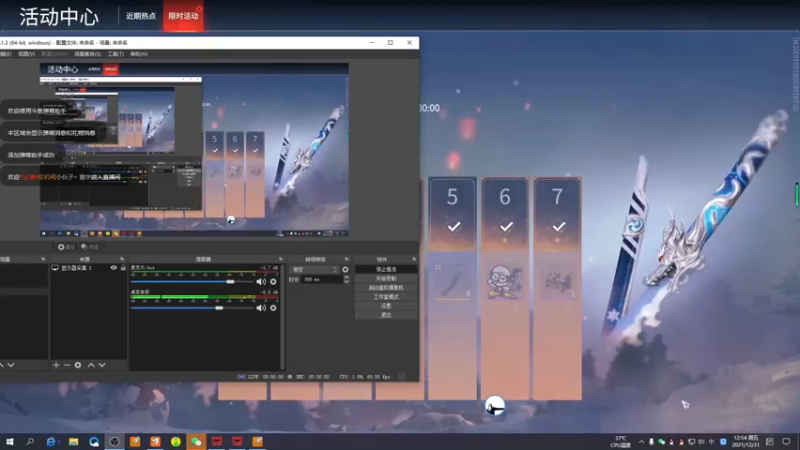Toggle day 5 checkmark in game
The width and height of the screenshot is (800, 450).
(453, 227)
